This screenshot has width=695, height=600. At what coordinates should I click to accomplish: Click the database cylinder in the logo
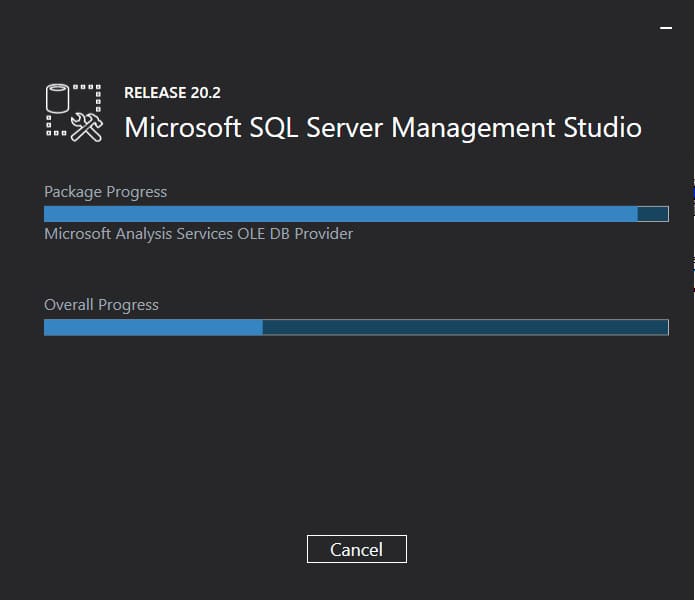coord(59,100)
